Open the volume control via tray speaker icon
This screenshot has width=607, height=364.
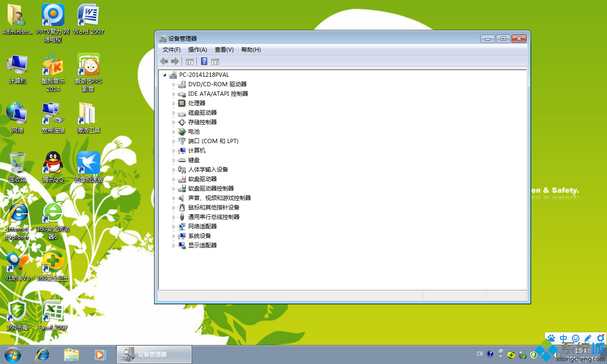(556, 354)
